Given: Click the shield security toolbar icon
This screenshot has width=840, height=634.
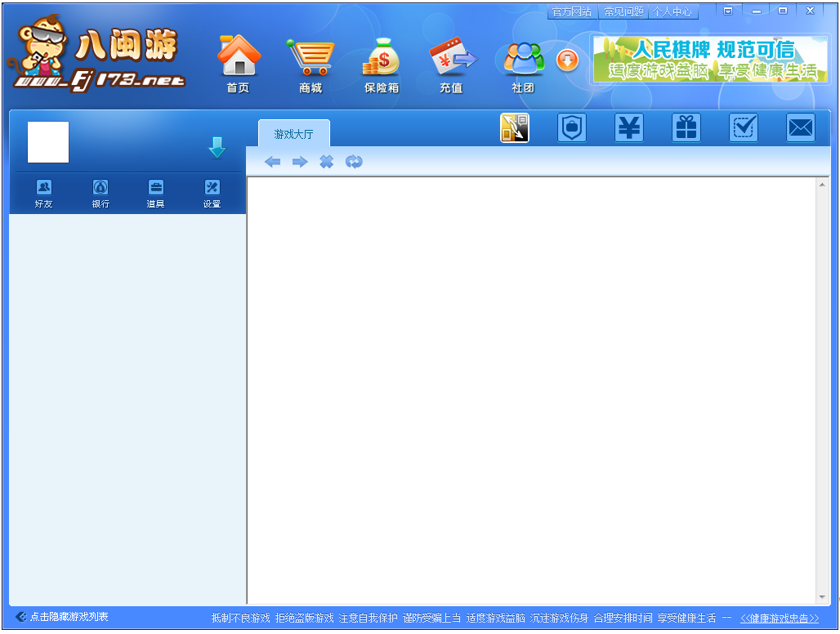Looking at the screenshot, I should click(572, 128).
